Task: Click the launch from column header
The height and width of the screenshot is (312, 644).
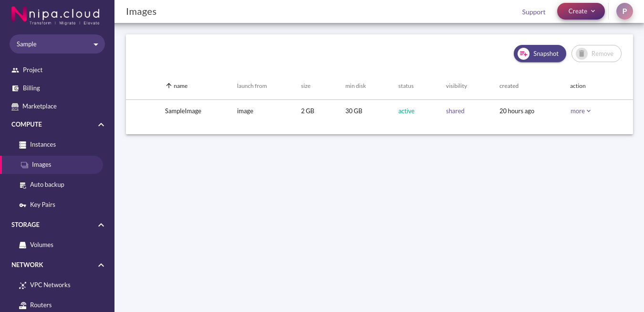Action: pyautogui.click(x=252, y=86)
